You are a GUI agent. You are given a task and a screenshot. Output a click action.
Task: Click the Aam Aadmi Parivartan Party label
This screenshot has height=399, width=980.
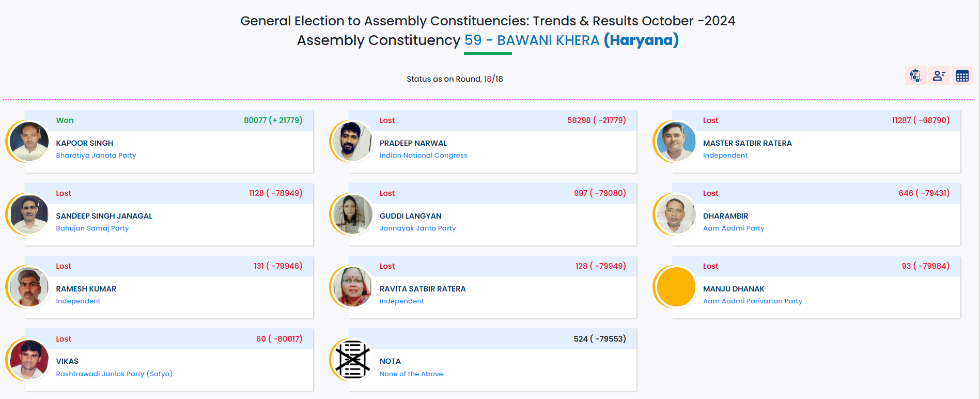pyautogui.click(x=752, y=301)
